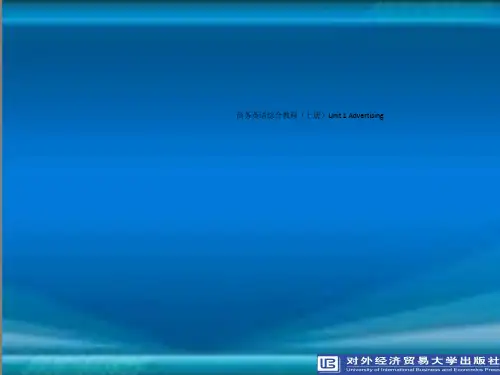Select the Chinese publisher name 对外经济贸易大学出版社
Viewport: 500px width, 375px height.
(423, 361)
